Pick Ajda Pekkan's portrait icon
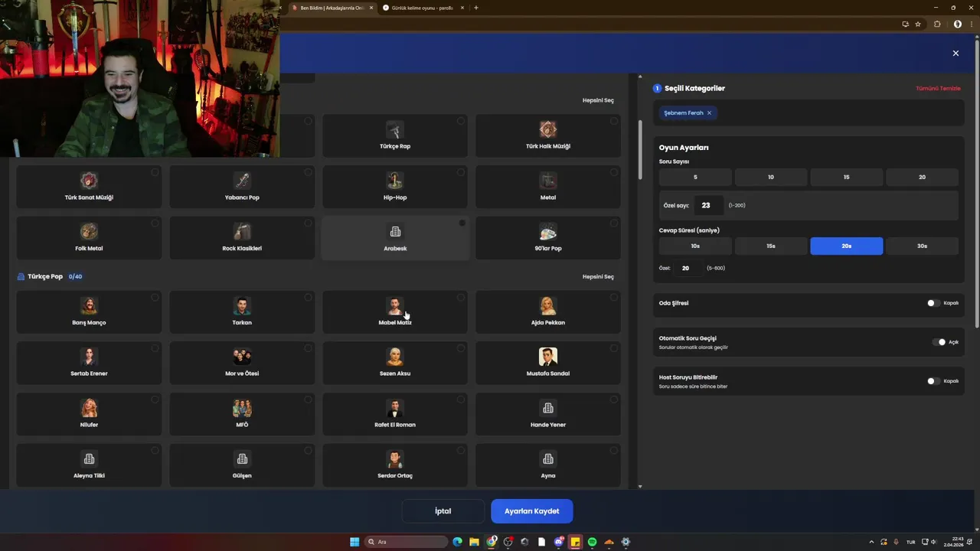The image size is (980, 551). [x=548, y=306]
